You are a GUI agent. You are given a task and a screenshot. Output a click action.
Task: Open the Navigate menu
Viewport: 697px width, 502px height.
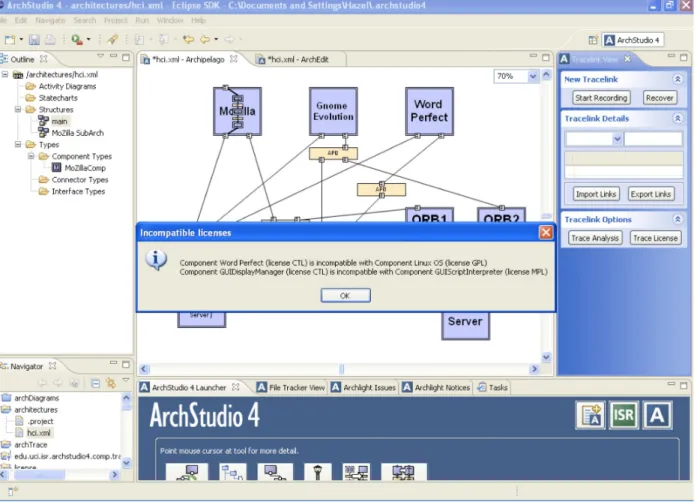(50, 20)
